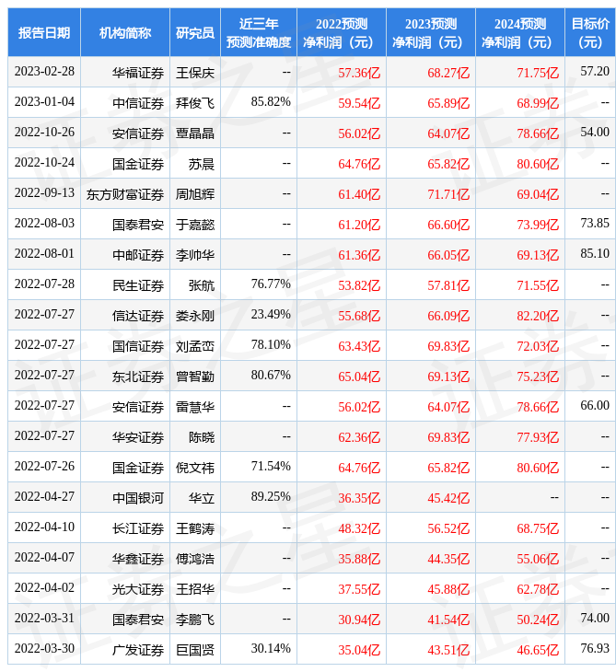Click target price 85.10
The height and width of the screenshot is (672, 616).
pos(595,254)
